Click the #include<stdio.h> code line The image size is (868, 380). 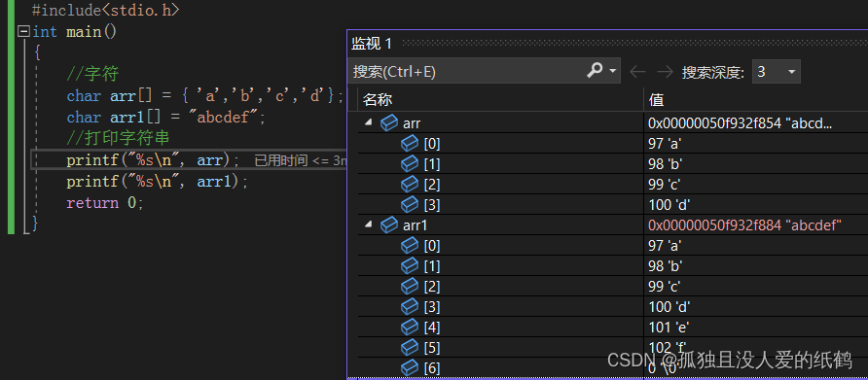(x=106, y=10)
